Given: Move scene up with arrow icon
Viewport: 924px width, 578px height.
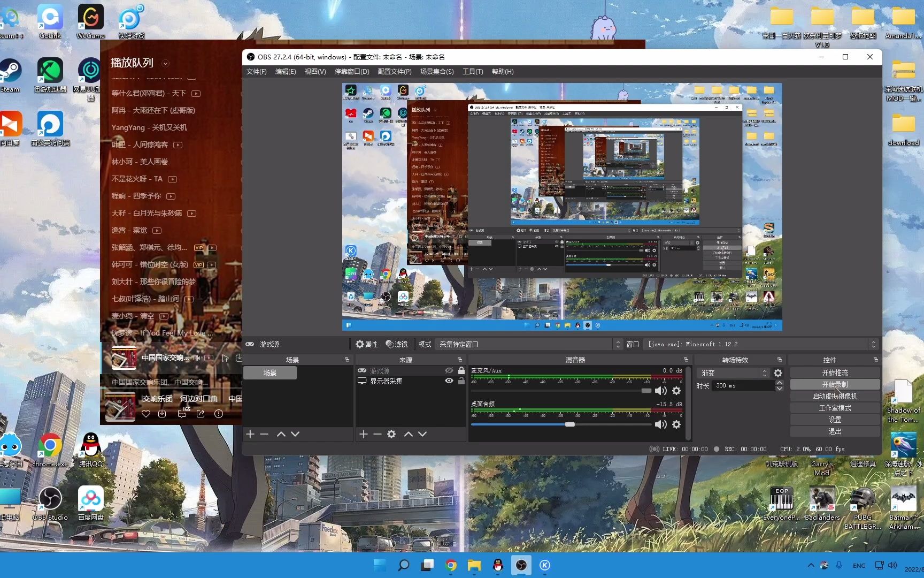Looking at the screenshot, I should click(281, 434).
